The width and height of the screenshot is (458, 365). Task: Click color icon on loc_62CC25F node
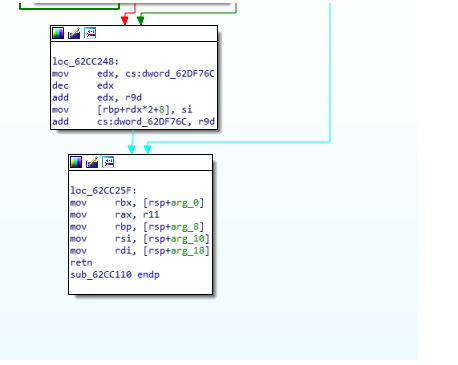pyautogui.click(x=76, y=162)
